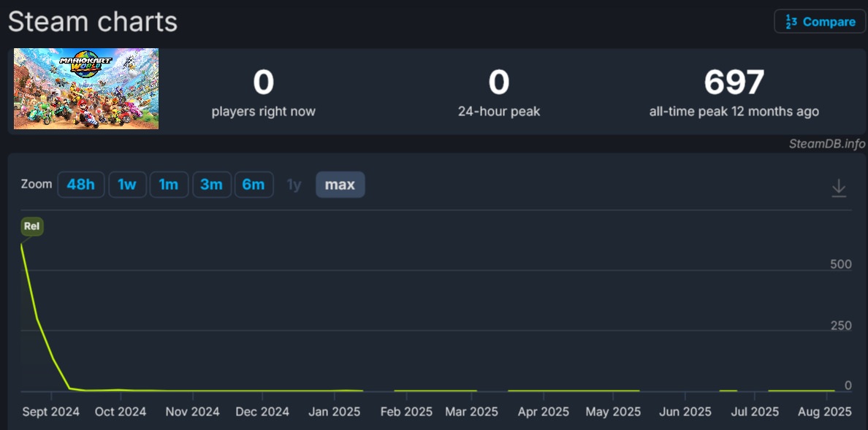The width and height of the screenshot is (868, 430).
Task: Click the Apr 2025 axis label
Action: point(543,412)
